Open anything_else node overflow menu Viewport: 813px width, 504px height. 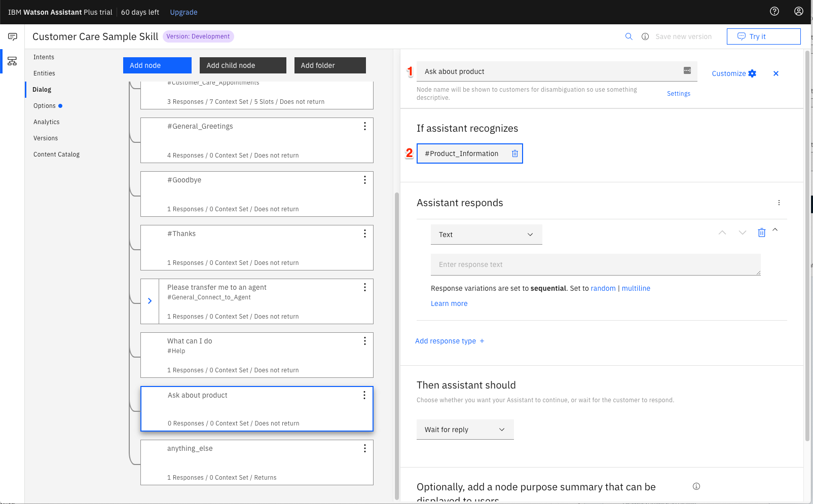pos(364,448)
